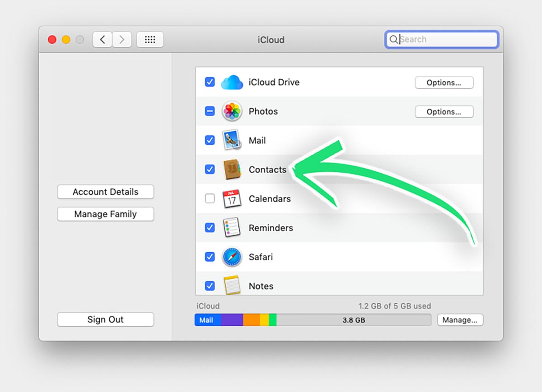Open Photos Options
Screen dimensions: 542x392
(x=444, y=112)
